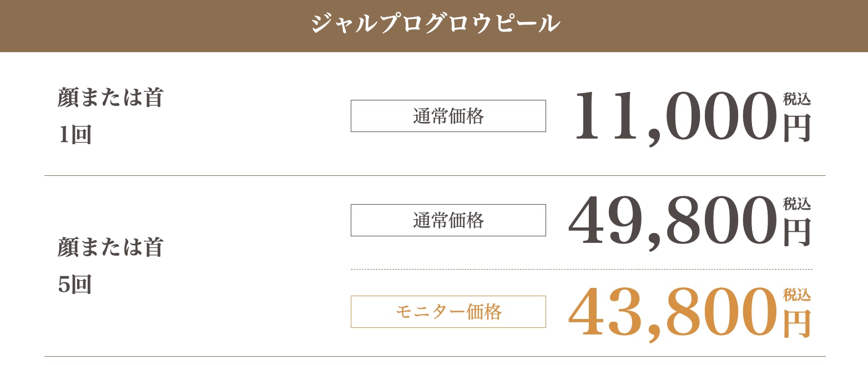868x365 pixels.
Task: Click the 1回 session count label
Action: (74, 135)
